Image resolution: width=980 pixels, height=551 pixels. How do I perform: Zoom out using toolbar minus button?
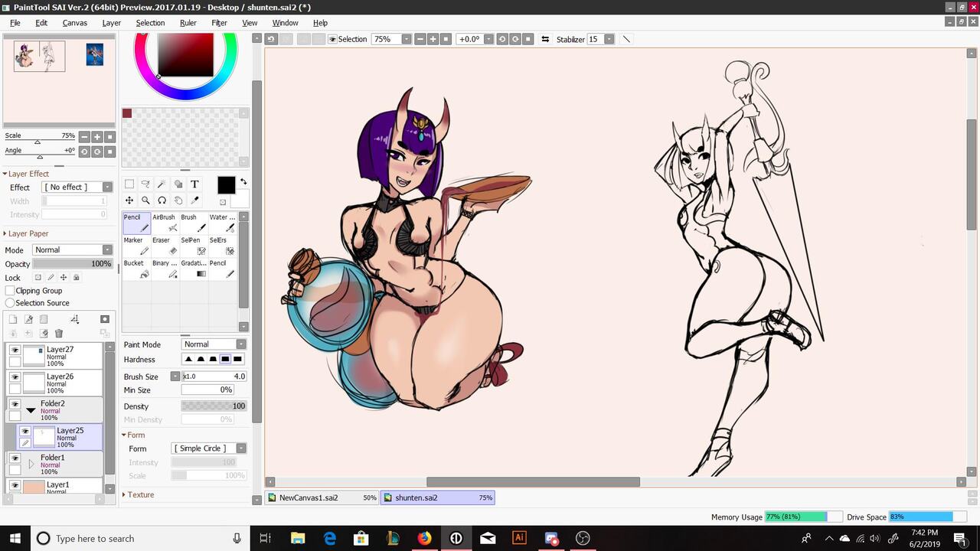tap(420, 39)
